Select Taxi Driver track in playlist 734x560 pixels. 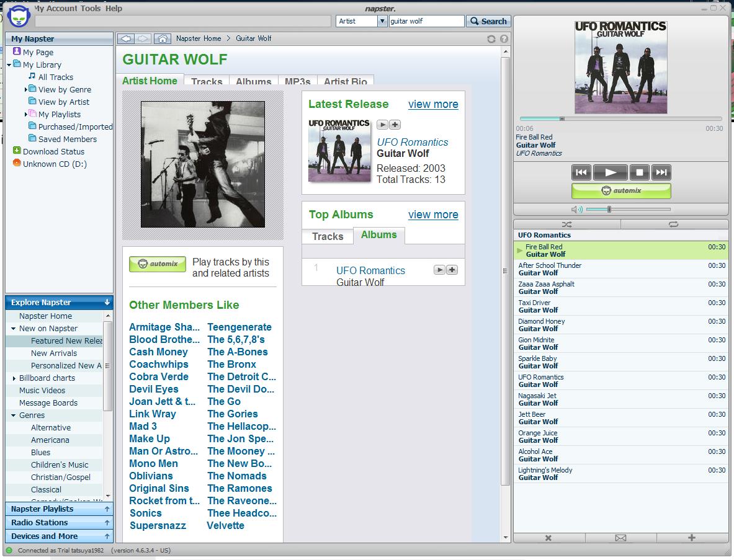[620, 306]
